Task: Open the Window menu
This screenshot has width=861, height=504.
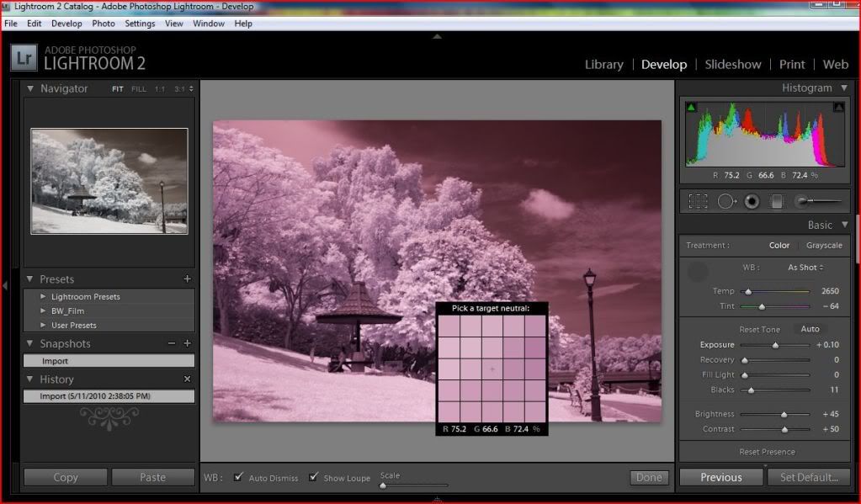Action: click(x=209, y=24)
